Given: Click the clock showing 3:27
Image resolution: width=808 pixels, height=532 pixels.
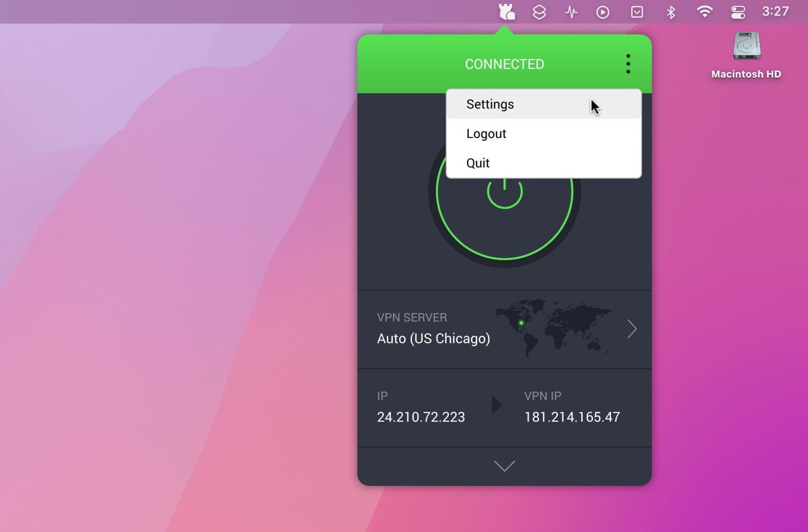Looking at the screenshot, I should (x=775, y=11).
